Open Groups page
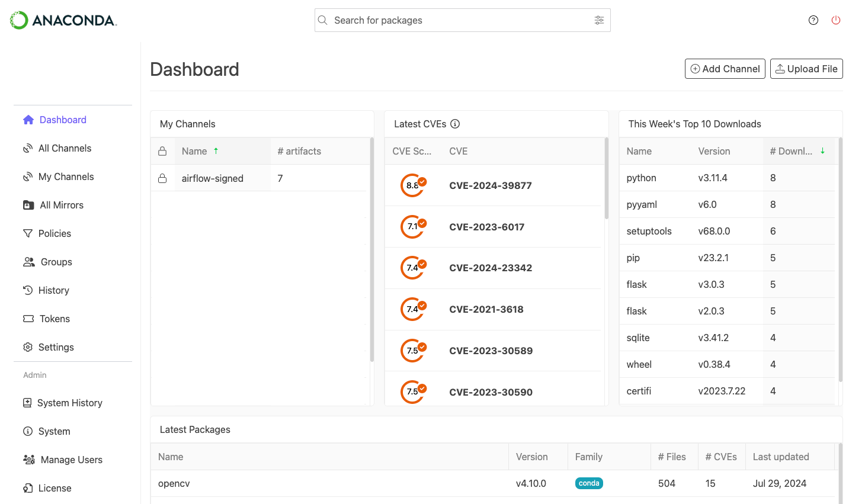Screen dimensions: 849x504 tap(47, 262)
